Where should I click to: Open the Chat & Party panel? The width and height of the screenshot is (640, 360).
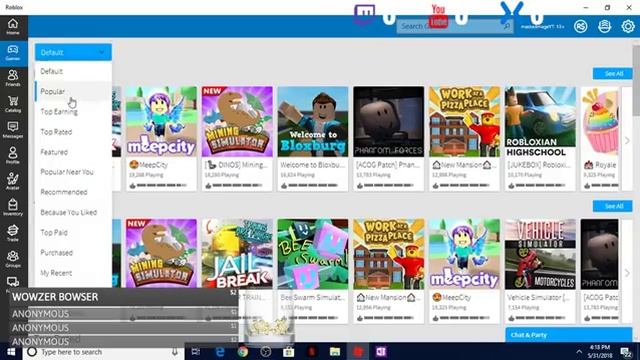(569, 335)
